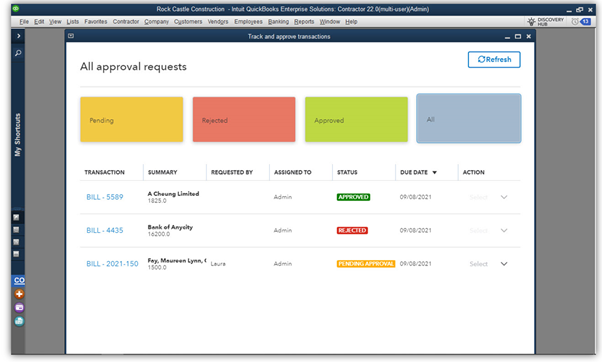This screenshot has height=362, width=602.
Task: Open the Favorites menu
Action: tap(96, 21)
